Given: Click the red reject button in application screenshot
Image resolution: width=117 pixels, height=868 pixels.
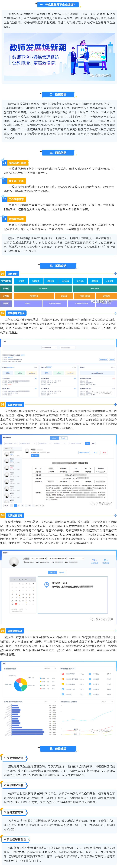Looking at the screenshot, I should tap(104, 453).
